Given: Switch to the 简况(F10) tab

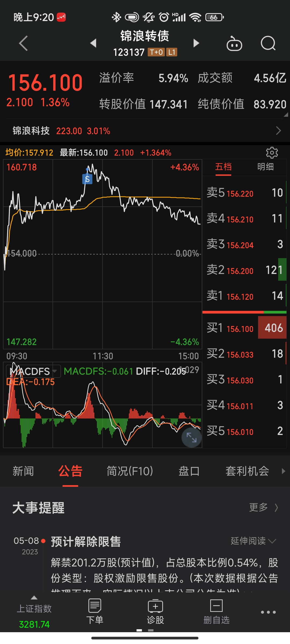Looking at the screenshot, I should (x=130, y=471).
